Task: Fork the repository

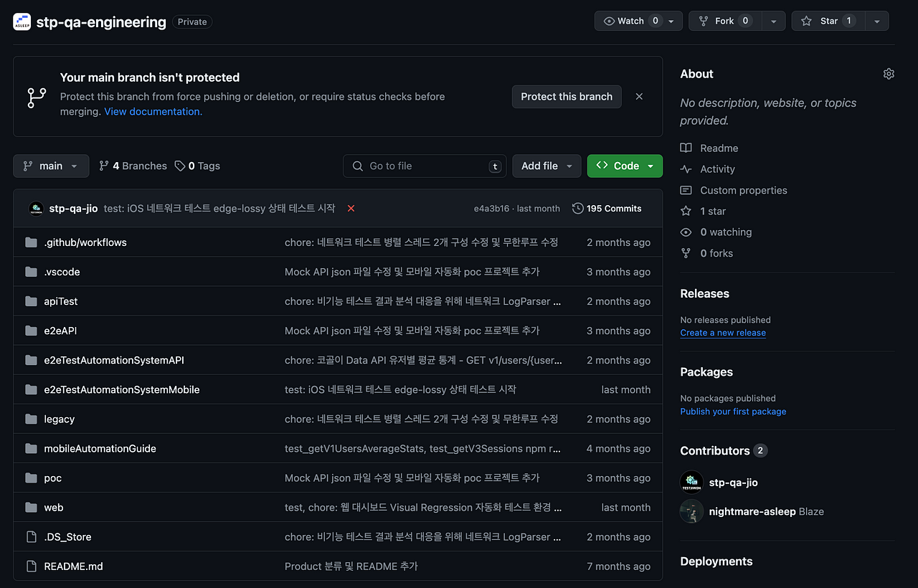Action: (x=725, y=21)
